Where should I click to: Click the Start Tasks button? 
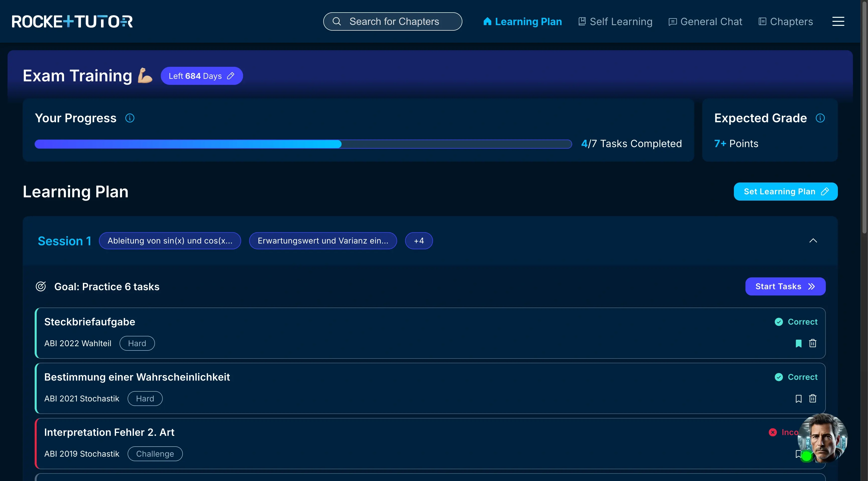click(785, 287)
